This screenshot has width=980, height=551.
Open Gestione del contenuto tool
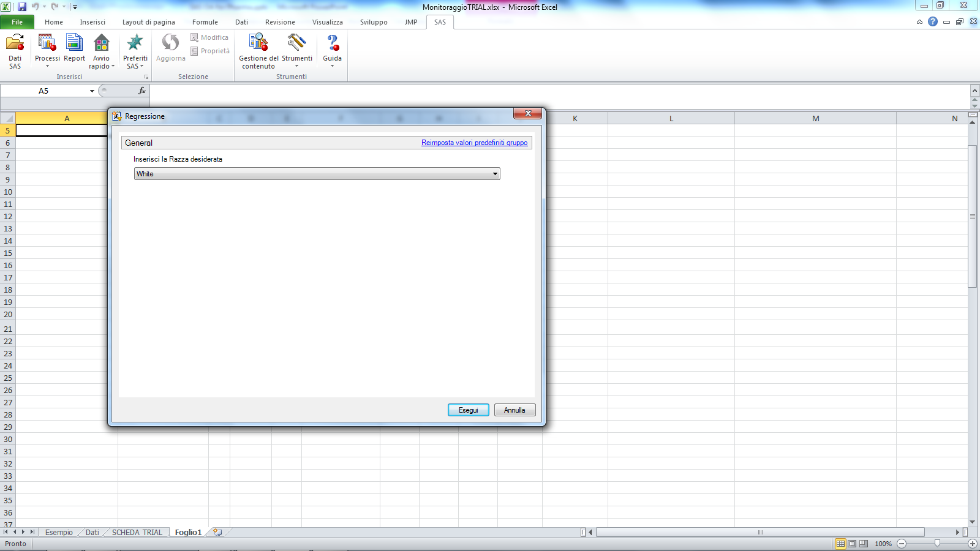coord(258,51)
